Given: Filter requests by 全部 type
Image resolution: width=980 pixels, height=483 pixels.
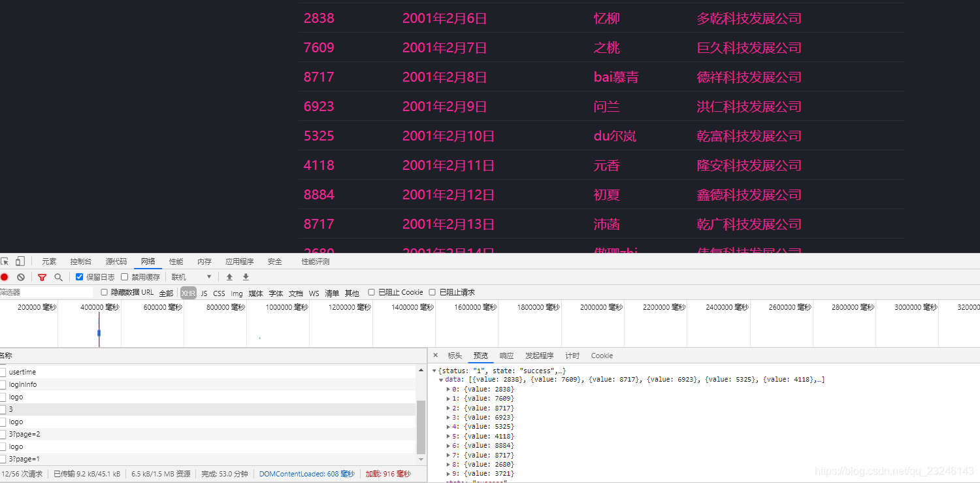Looking at the screenshot, I should pos(166,293).
